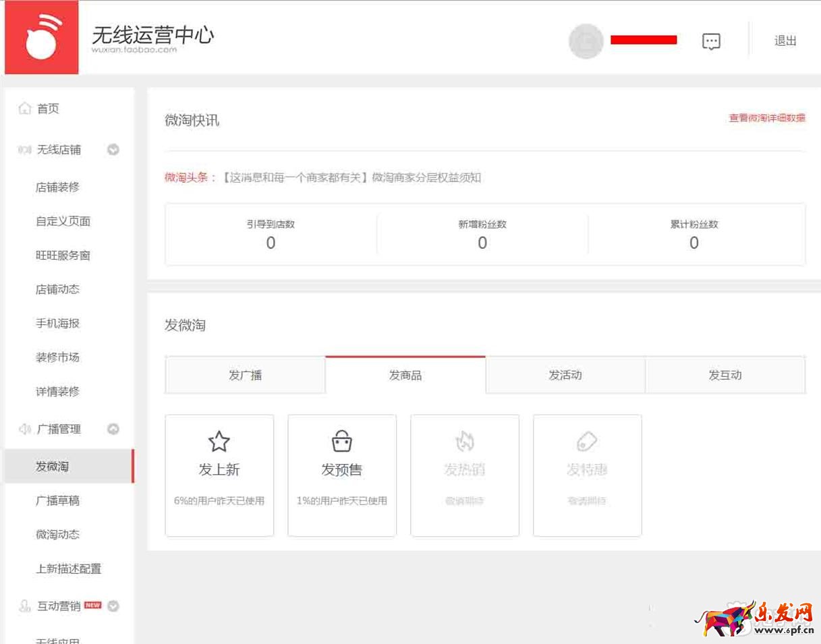Click the user avatar in header
821x644 pixels.
click(586, 41)
